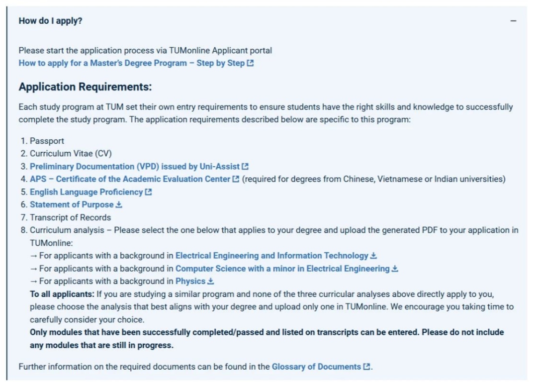
Task: Open the Glossary of Documents link
Action: (x=316, y=367)
